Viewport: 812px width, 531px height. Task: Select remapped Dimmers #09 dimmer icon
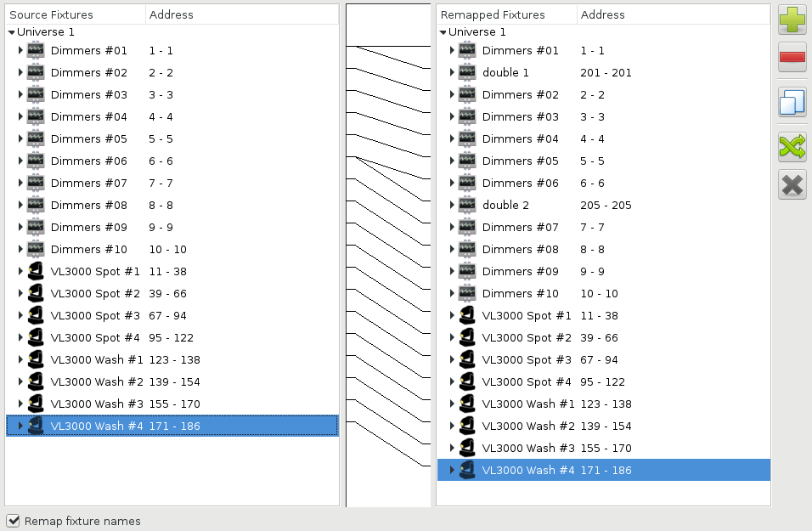click(467, 271)
